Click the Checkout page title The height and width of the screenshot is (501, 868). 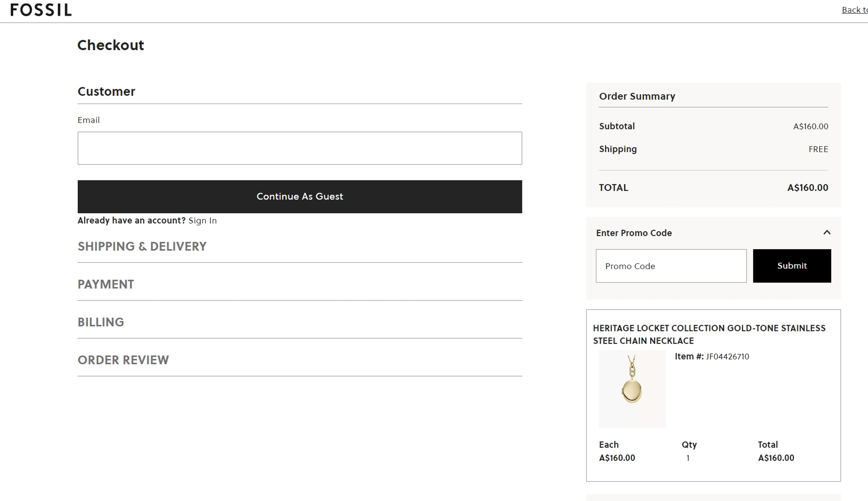click(111, 45)
